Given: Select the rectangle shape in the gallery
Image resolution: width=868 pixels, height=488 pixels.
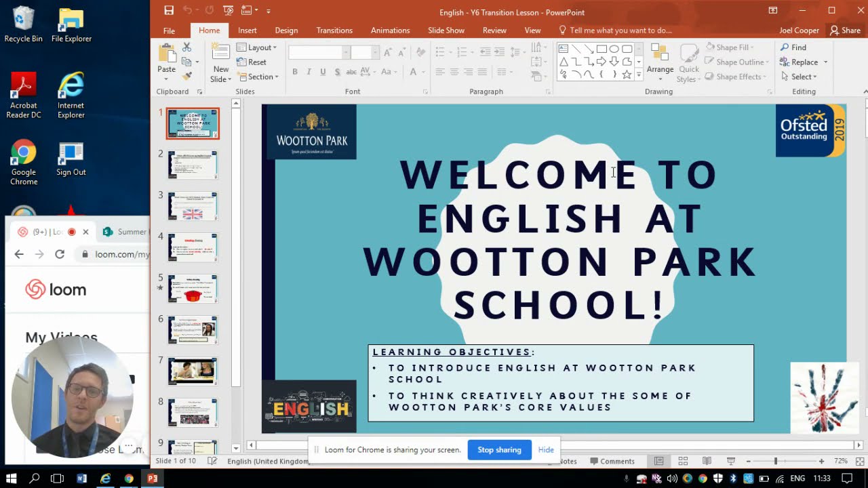Looking at the screenshot, I should click(x=601, y=49).
